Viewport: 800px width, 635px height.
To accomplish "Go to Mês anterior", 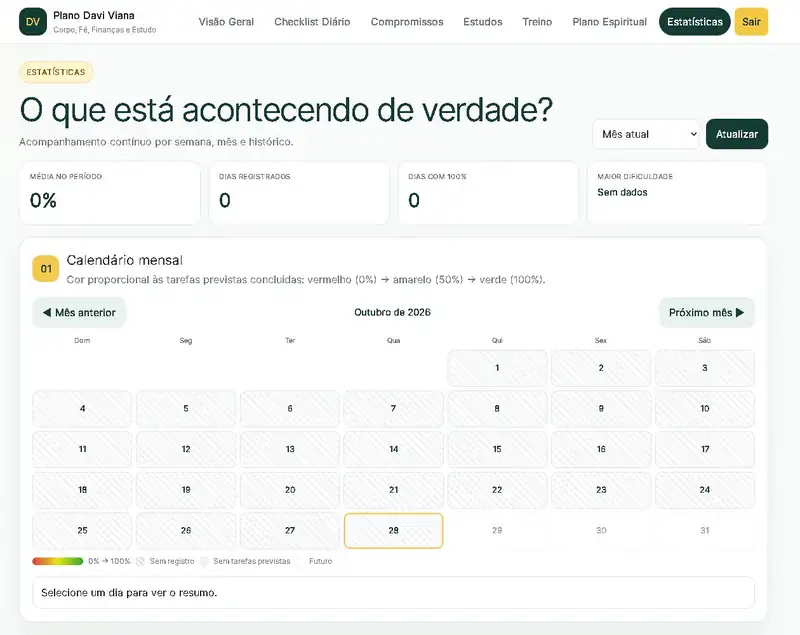I will click(x=79, y=313).
